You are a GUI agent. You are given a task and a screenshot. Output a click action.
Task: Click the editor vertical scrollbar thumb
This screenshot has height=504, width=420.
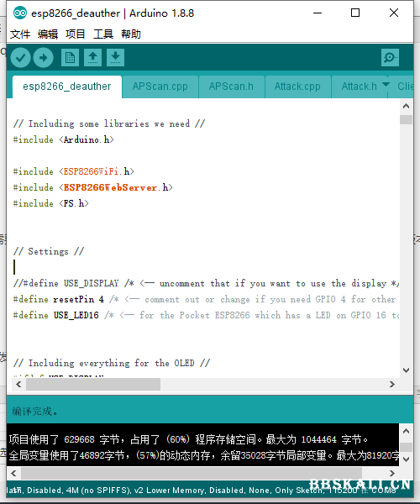[x=406, y=119]
